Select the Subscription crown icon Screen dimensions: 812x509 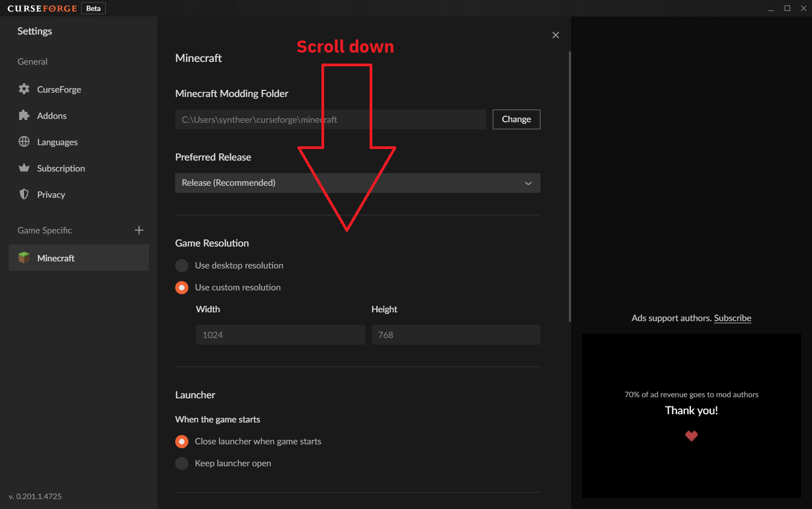tap(24, 168)
